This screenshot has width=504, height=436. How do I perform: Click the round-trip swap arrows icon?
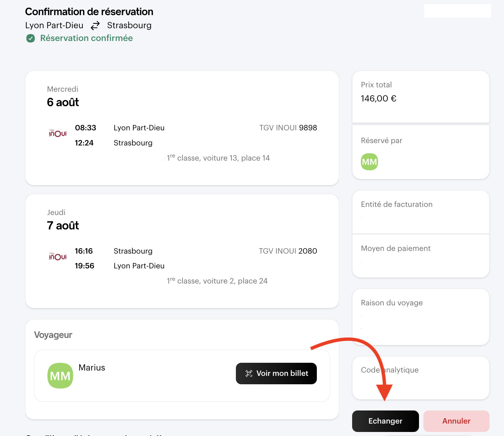tap(95, 26)
